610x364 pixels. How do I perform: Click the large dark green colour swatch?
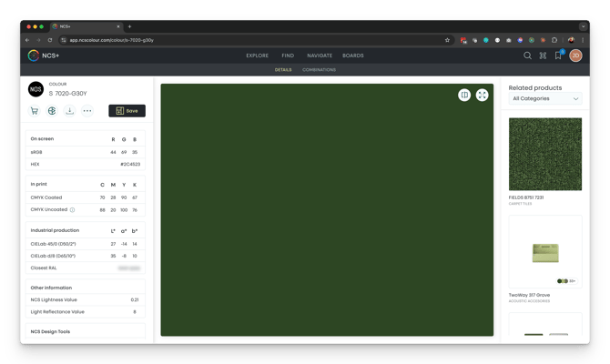point(327,209)
